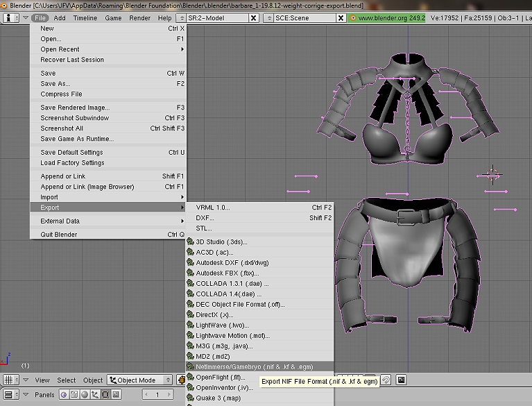Export as AC3D (.ac)...
Image resolution: width=532 pixels, height=406 pixels.
(259, 253)
